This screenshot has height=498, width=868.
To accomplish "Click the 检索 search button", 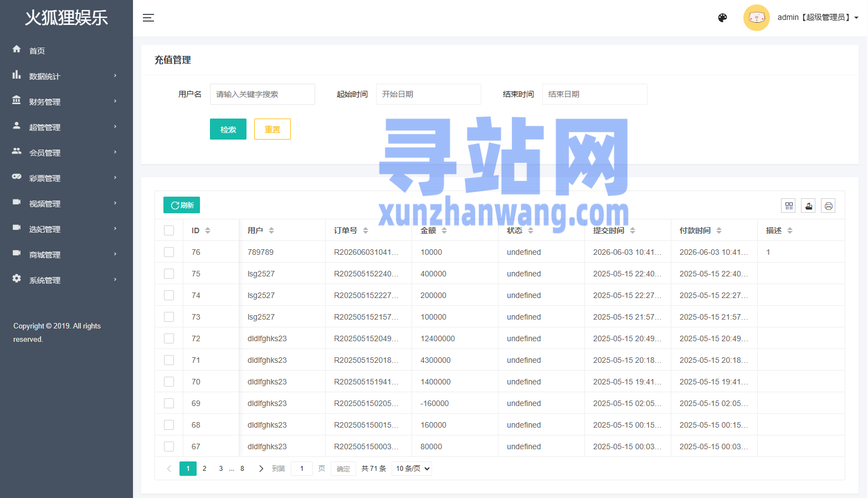I will [x=228, y=129].
